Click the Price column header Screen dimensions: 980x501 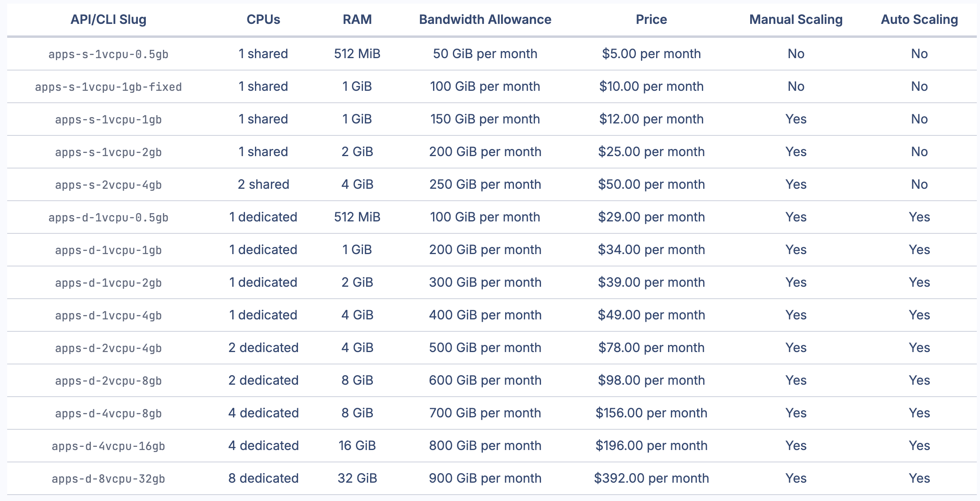[x=651, y=20]
